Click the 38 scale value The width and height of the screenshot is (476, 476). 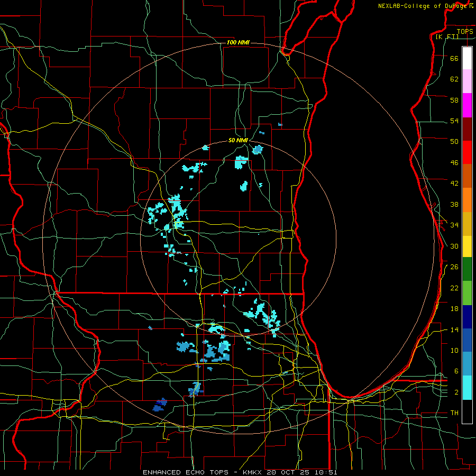(454, 204)
